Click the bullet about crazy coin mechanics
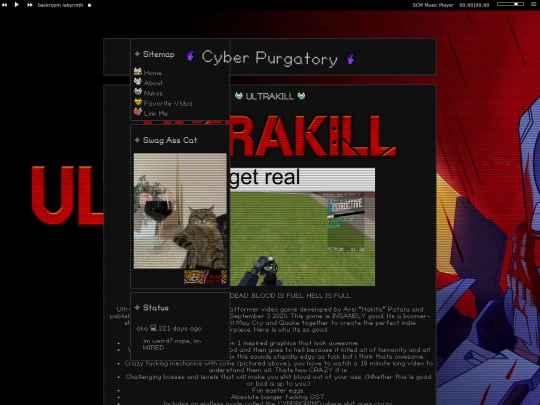The width and height of the screenshot is (540, 405). tap(278, 367)
